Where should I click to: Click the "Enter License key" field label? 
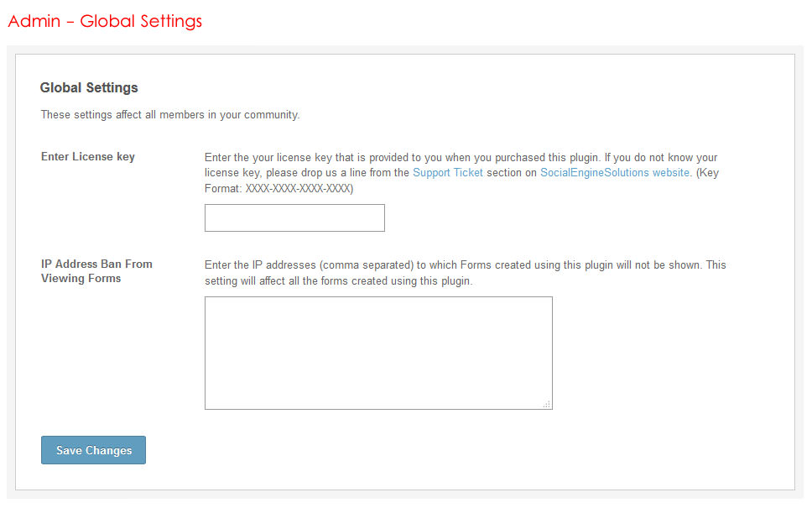[x=88, y=157]
